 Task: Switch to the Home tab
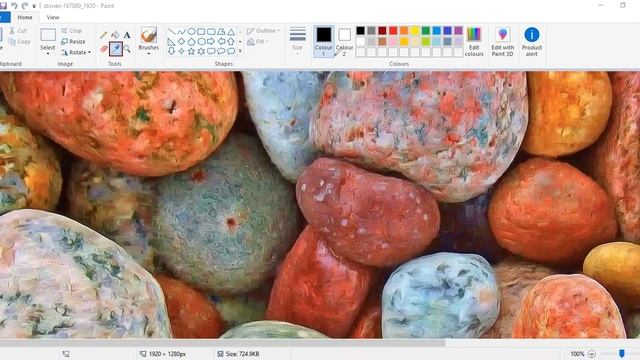(x=25, y=17)
